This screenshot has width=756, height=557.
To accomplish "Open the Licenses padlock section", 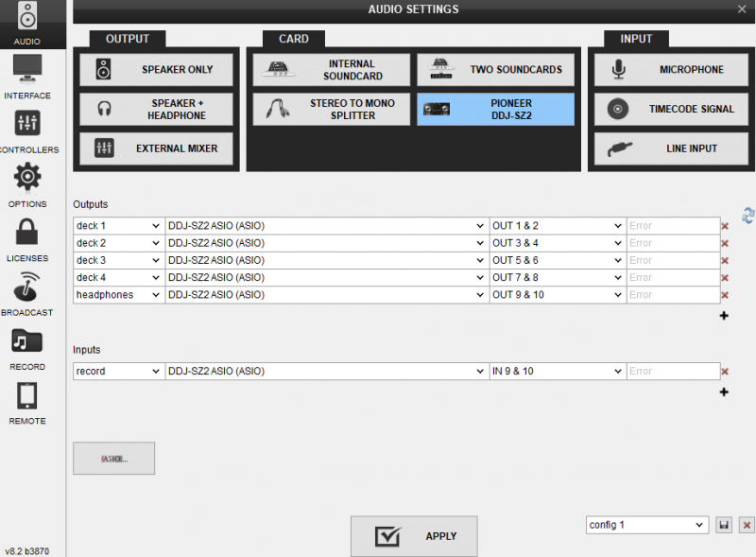I will tap(27, 240).
